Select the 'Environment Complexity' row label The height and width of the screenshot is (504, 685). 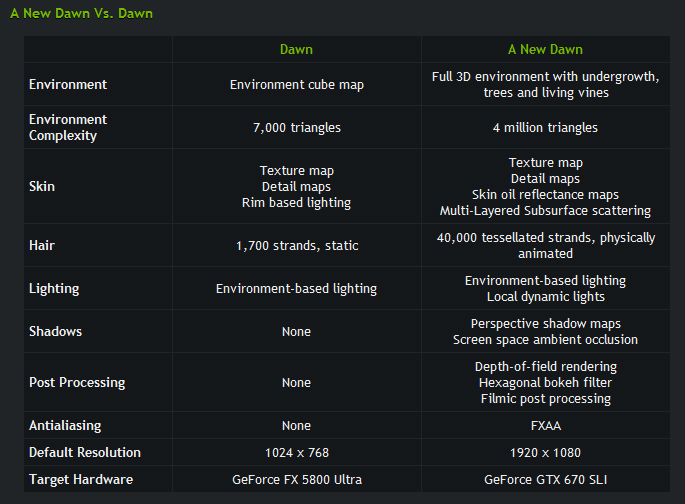[68, 127]
